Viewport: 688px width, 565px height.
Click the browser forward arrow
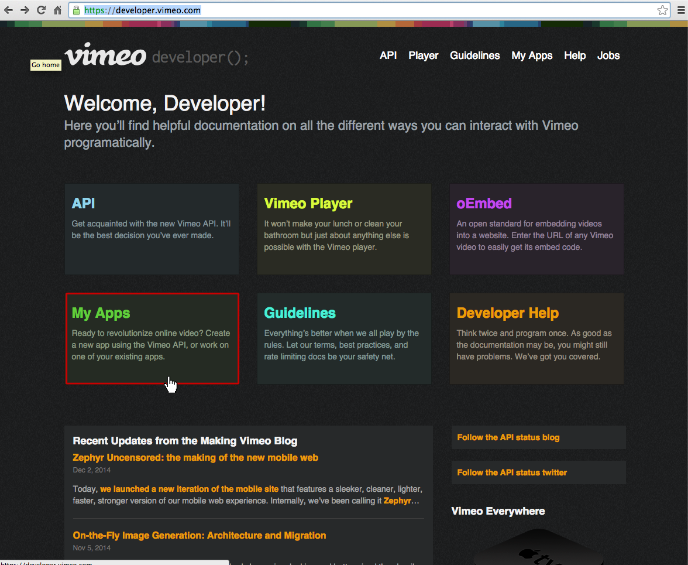(x=25, y=10)
